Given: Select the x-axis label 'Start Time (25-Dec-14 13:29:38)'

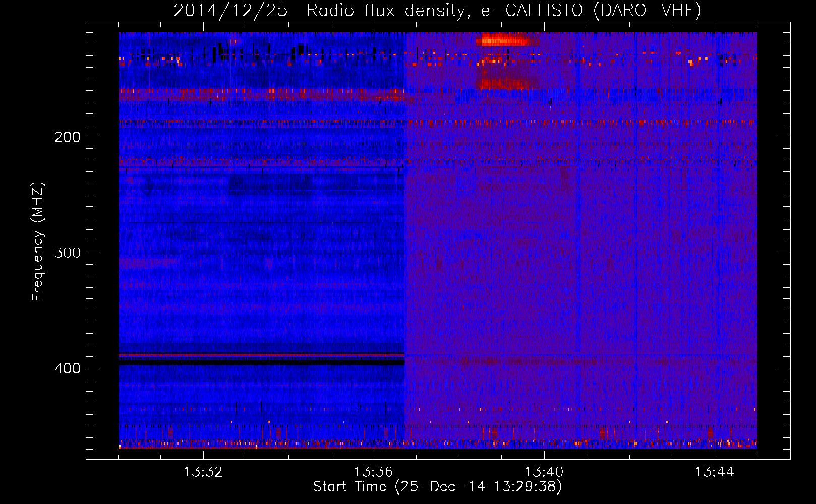Looking at the screenshot, I should coord(437,487).
